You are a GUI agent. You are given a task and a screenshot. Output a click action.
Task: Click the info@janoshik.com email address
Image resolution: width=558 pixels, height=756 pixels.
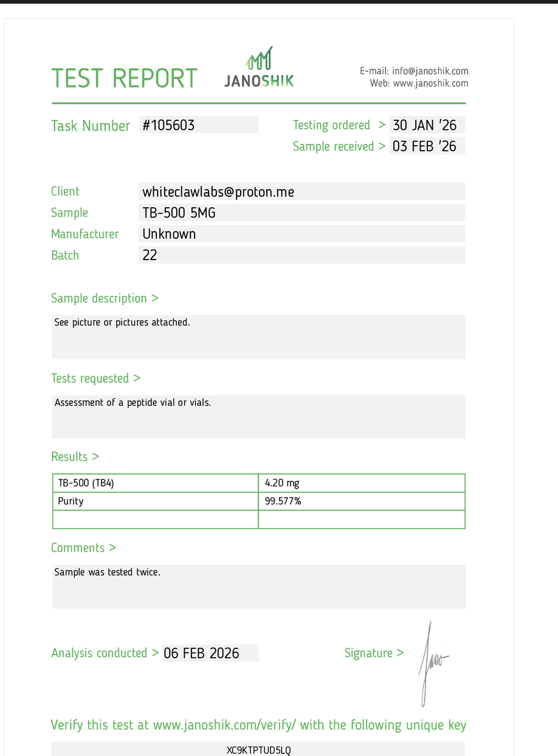point(430,71)
